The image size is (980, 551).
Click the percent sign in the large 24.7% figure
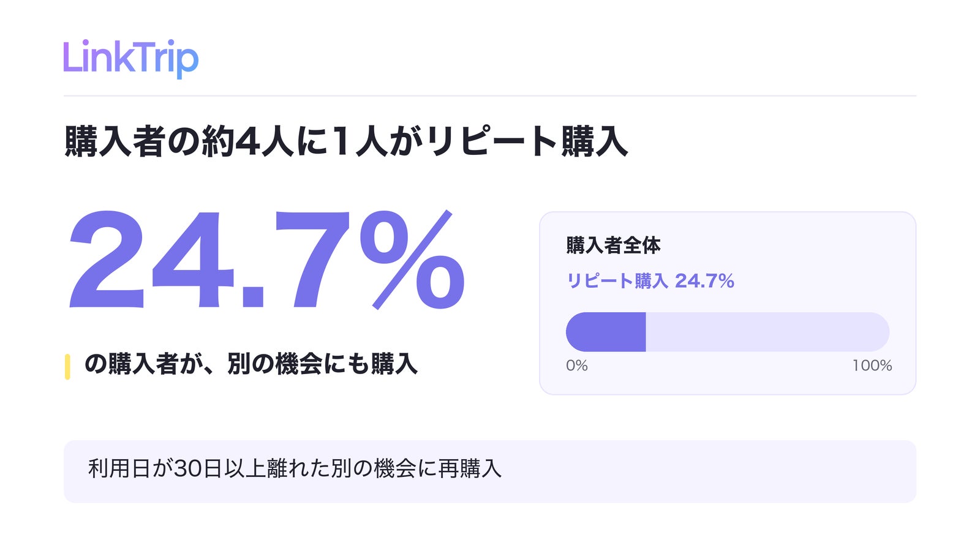click(x=412, y=260)
